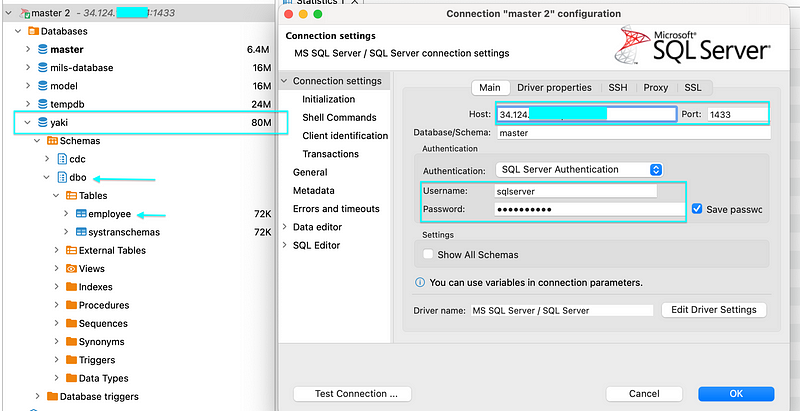The width and height of the screenshot is (800, 411).
Task: Expand the cdc schema node
Action: point(47,160)
